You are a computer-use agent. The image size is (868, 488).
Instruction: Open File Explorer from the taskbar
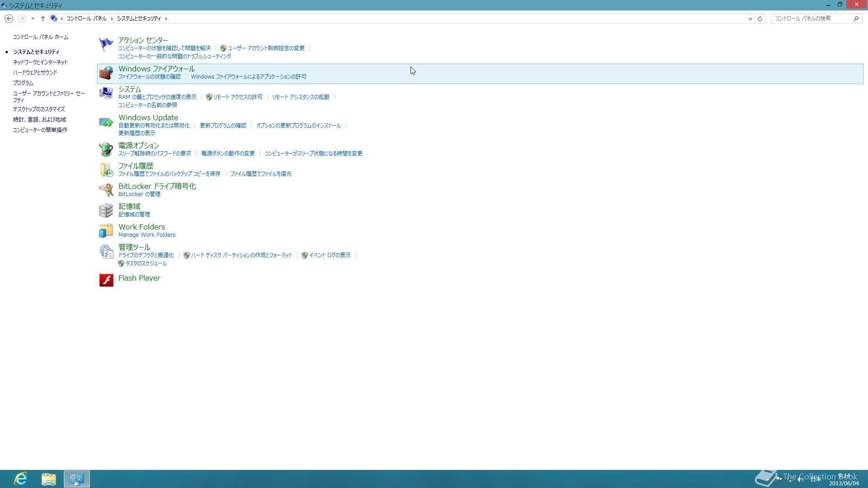48,479
